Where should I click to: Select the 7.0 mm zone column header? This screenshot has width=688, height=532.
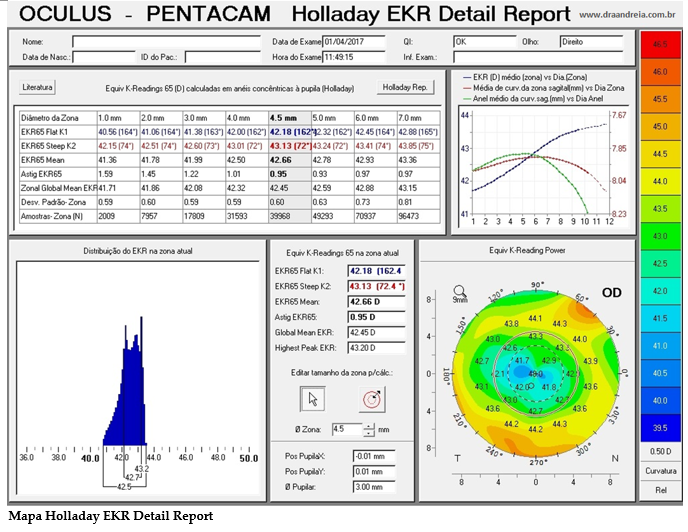coord(419,118)
